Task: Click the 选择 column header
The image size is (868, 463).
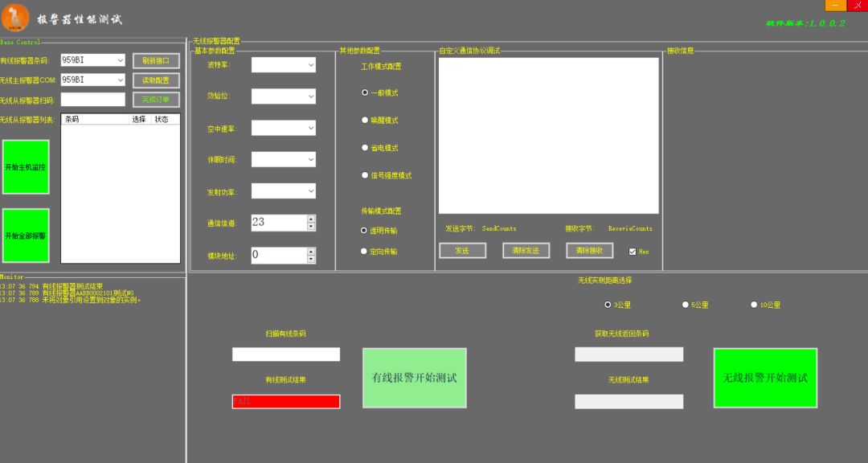Action: (140, 120)
